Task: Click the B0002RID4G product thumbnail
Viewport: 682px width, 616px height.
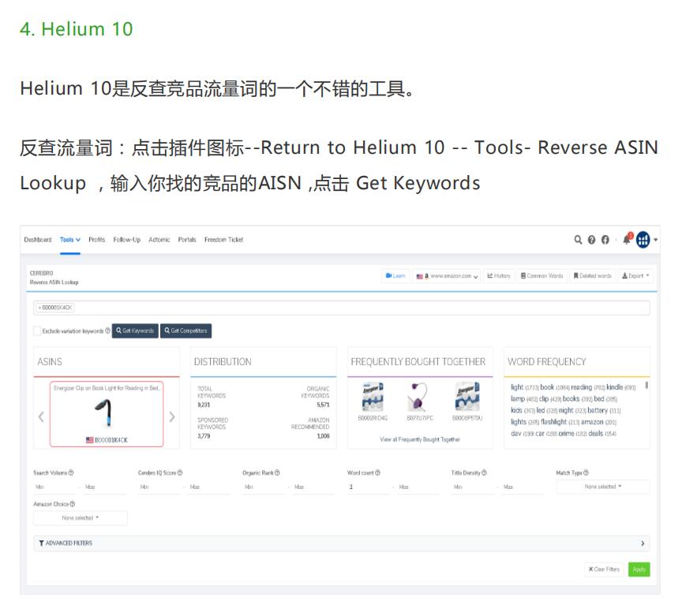Action: pos(373,397)
